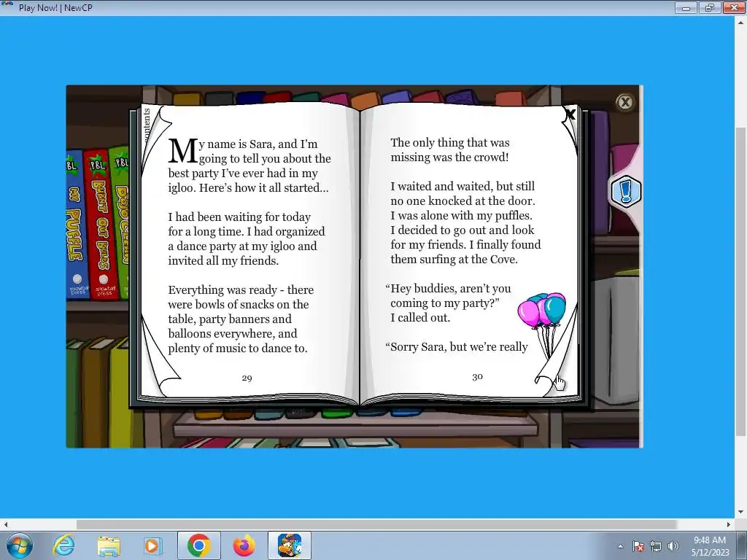
Task: Launch Internet Explorer from the taskbar
Action: coord(63,545)
